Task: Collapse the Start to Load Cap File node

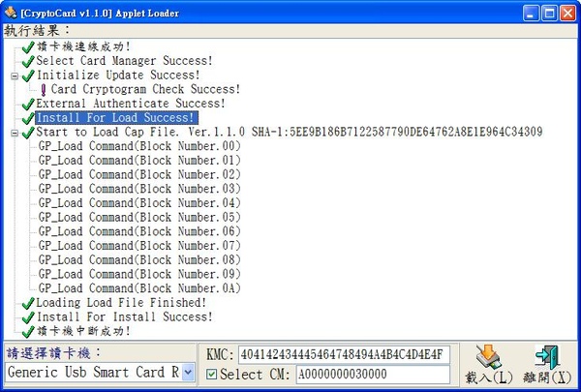Action: pyautogui.click(x=15, y=133)
